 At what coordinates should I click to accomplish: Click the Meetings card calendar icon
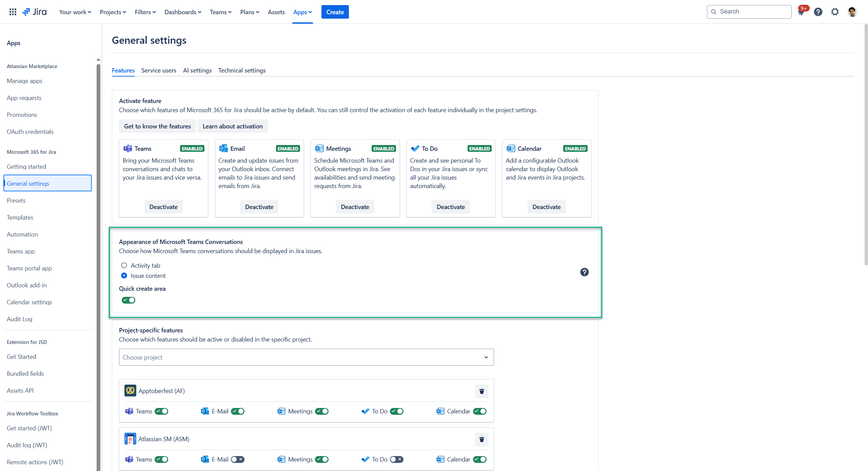pos(319,148)
